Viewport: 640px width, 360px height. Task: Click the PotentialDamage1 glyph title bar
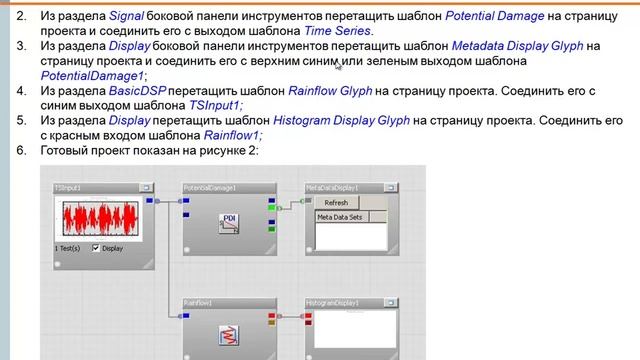tap(229, 187)
